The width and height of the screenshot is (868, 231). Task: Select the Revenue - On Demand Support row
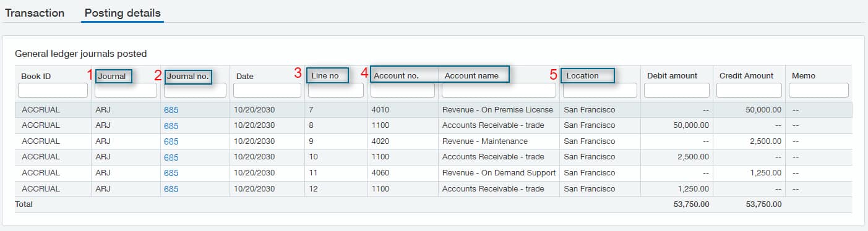coord(433,173)
